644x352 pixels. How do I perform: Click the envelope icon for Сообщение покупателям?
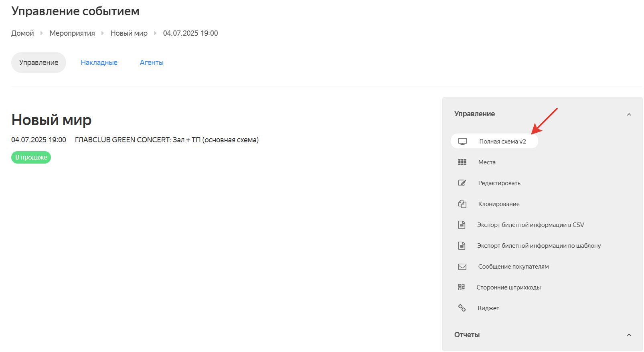tap(462, 267)
